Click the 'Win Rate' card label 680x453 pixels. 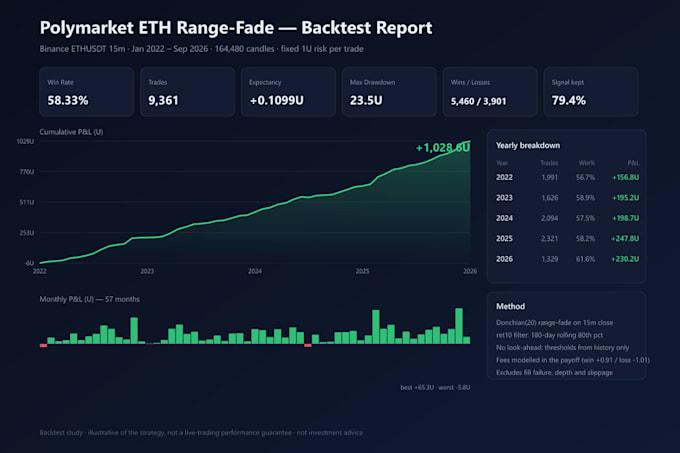coord(61,82)
